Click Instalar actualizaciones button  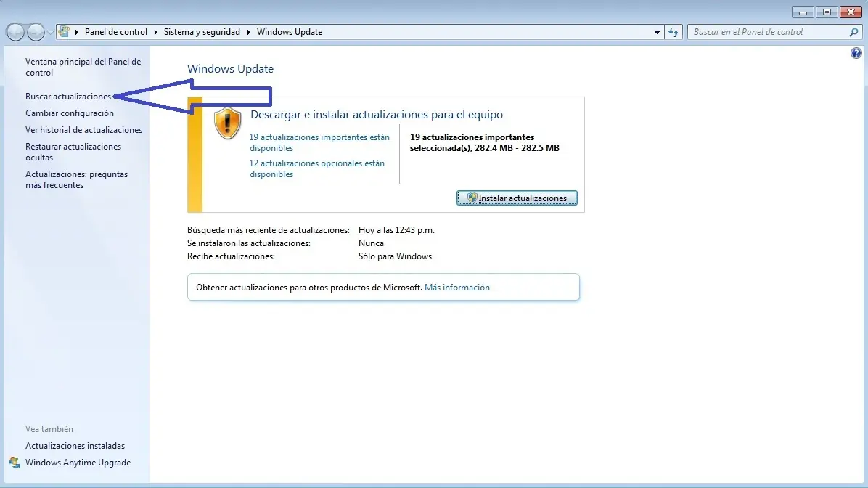pyautogui.click(x=517, y=198)
